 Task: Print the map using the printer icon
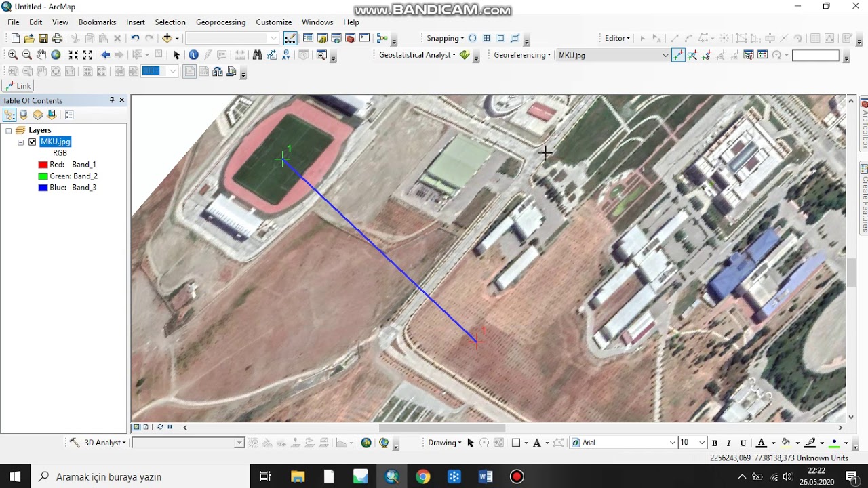point(58,39)
